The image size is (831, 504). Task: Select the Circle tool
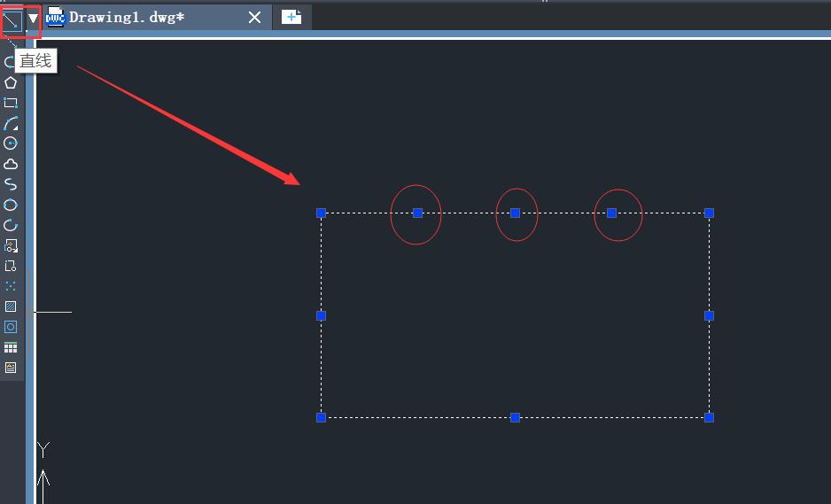(11, 143)
